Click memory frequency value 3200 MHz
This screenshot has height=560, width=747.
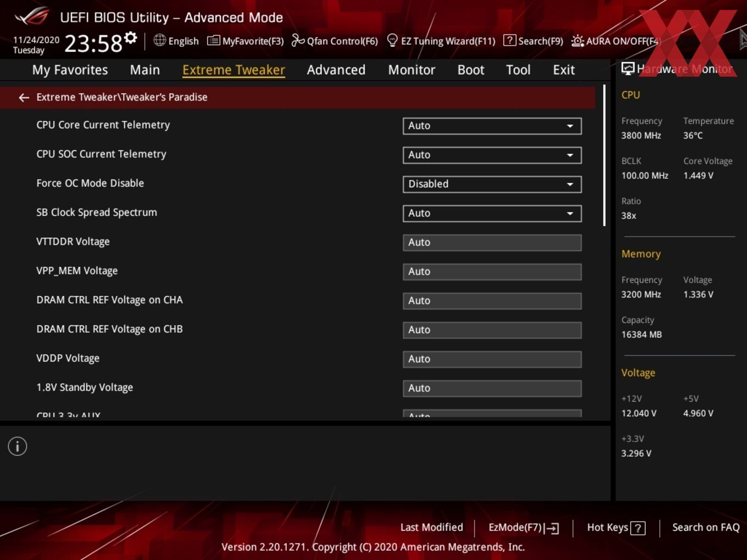coord(641,294)
